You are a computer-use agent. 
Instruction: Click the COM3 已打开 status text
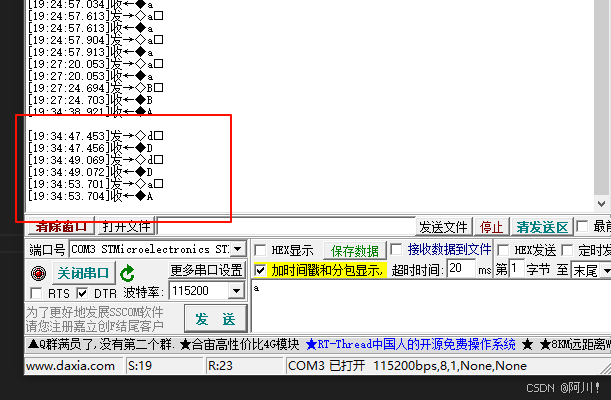click(x=407, y=366)
